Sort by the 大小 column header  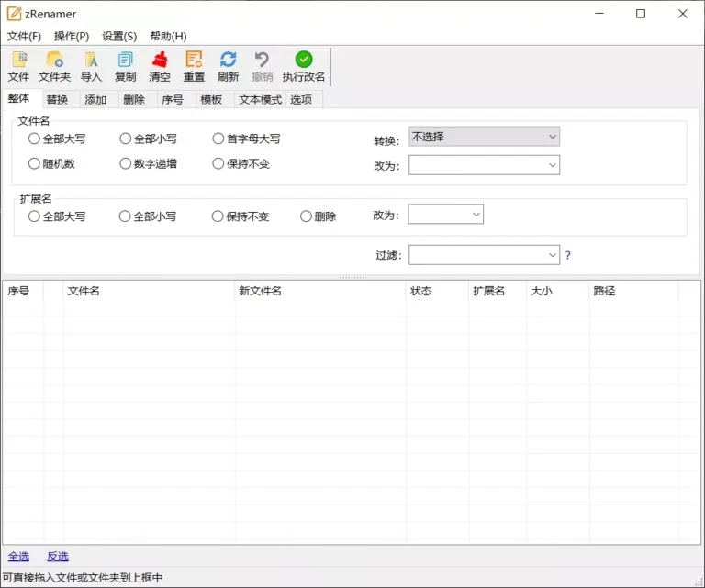coord(557,291)
